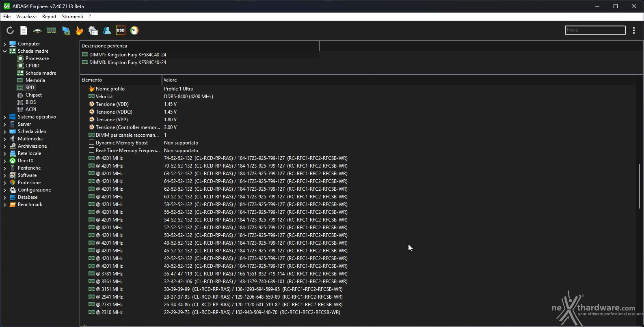The width and height of the screenshot is (644, 327).
Task: Expand the Archiviazione tree node
Action: [4, 146]
